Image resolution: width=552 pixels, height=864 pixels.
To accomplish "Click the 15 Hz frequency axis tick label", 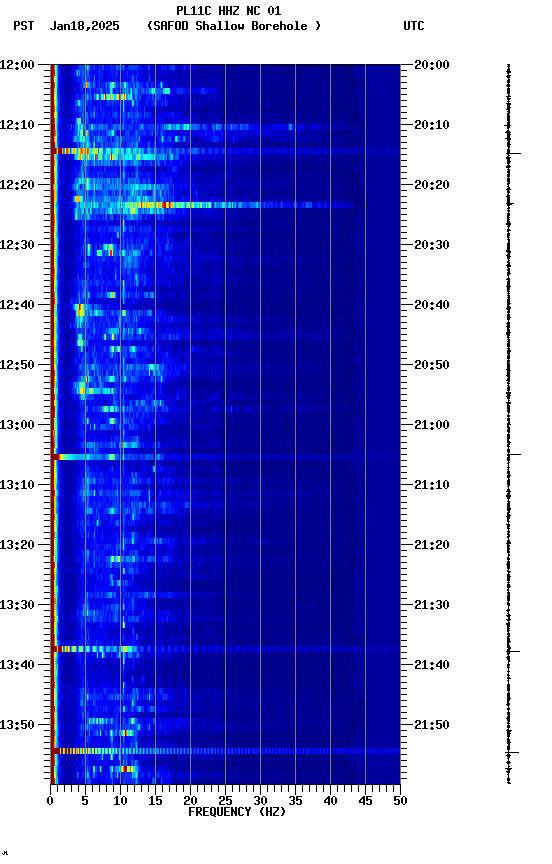I will 155,801.
